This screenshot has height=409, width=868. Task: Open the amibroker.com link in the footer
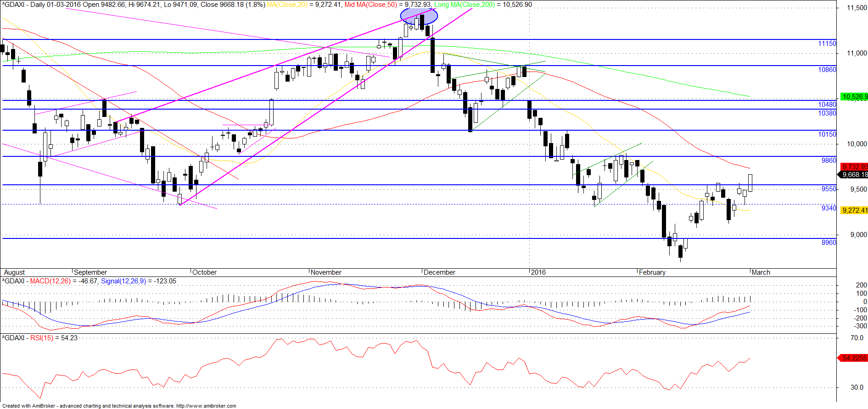(206, 406)
